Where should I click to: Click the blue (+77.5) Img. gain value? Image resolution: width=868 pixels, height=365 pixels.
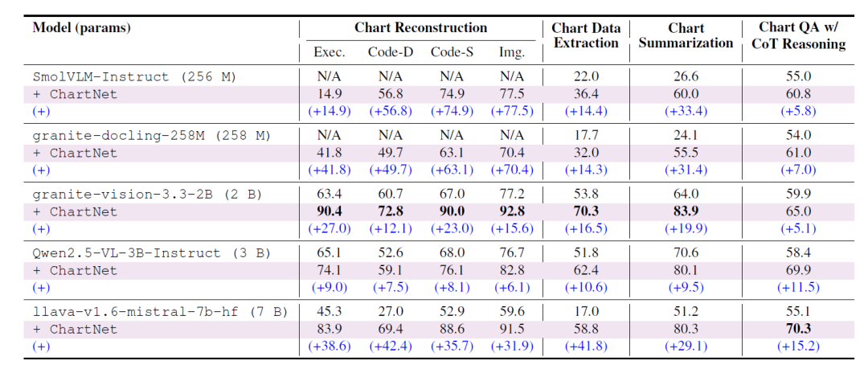point(512,111)
